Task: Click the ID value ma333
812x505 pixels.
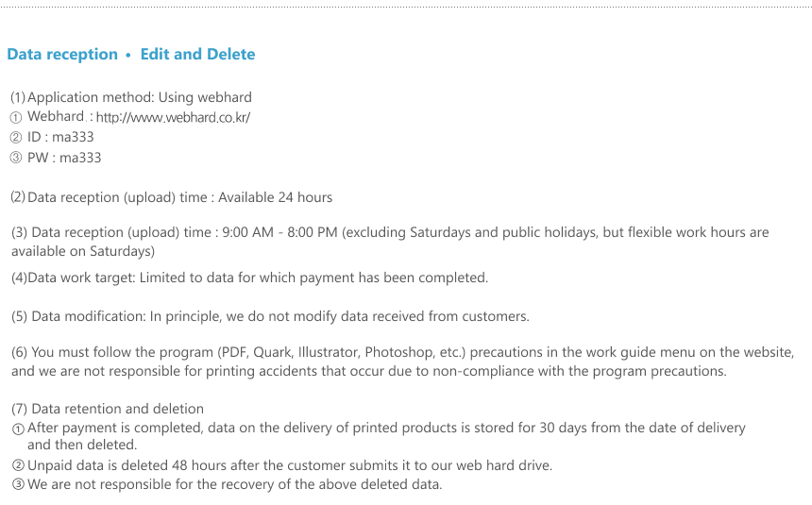Action: click(x=73, y=137)
